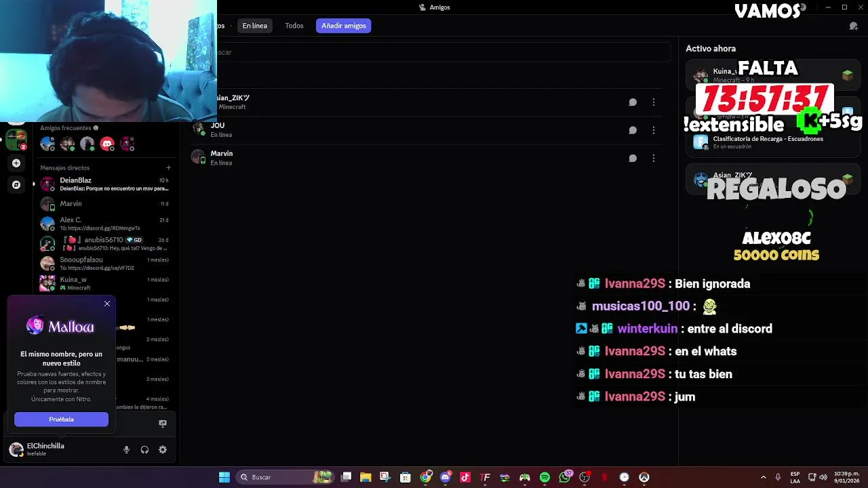The height and width of the screenshot is (488, 868).
Task: Click the Pruébala button
Action: click(x=61, y=420)
